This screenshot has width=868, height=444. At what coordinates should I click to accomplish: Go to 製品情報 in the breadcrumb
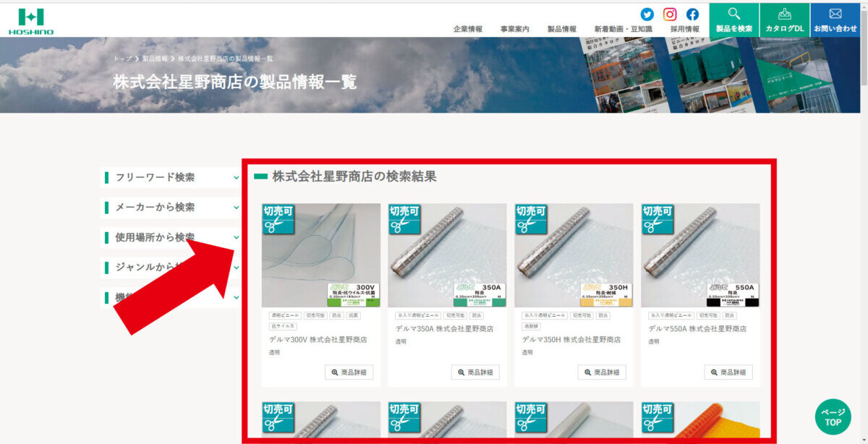coord(155,59)
